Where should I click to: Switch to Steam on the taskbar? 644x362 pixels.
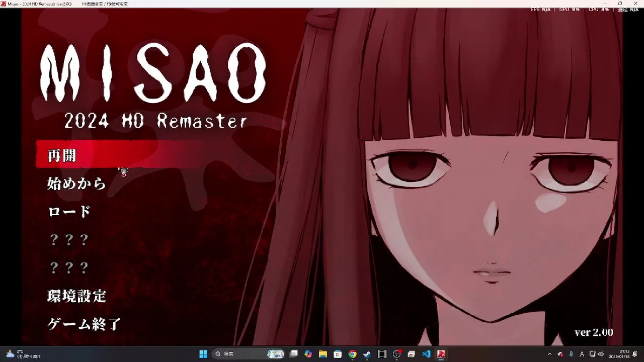367,354
